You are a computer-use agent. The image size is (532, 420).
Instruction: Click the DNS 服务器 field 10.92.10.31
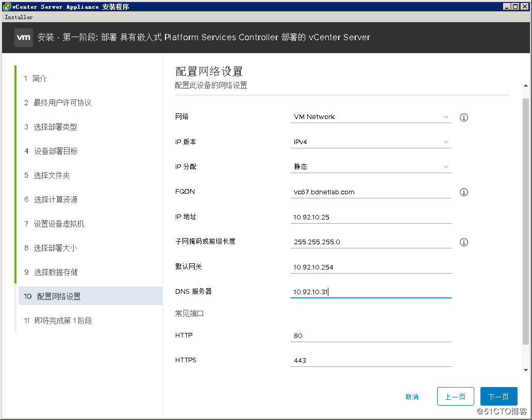(371, 292)
